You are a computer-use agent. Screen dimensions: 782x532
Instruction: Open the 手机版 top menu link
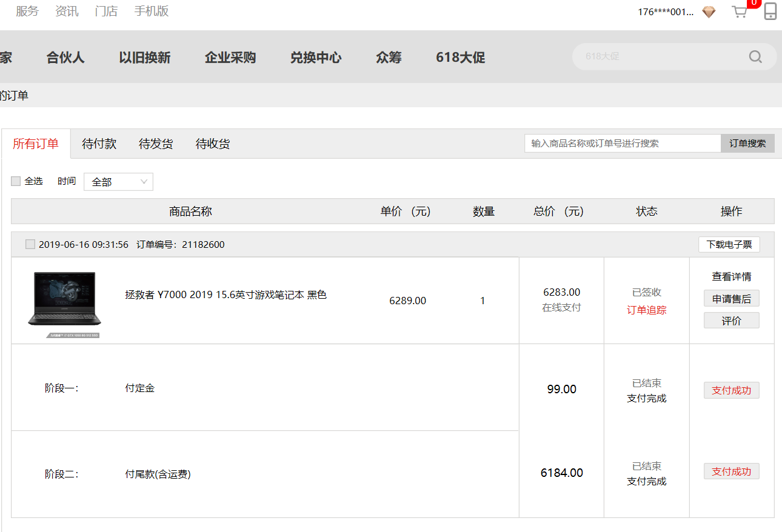[x=152, y=11]
